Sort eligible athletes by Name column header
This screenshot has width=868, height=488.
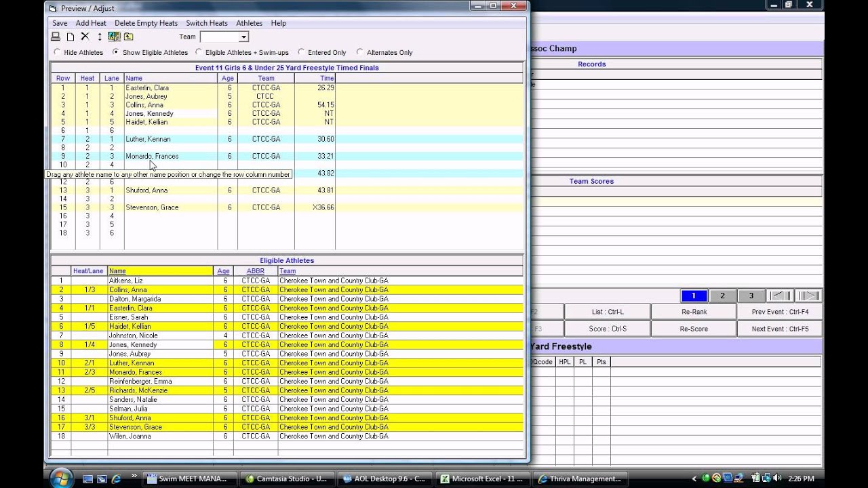[160, 271]
